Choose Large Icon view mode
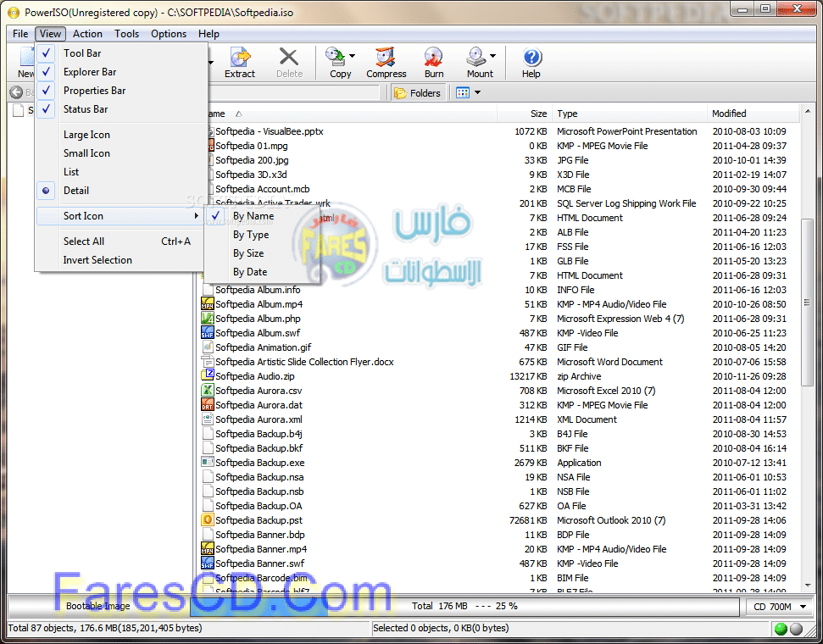 [120, 135]
